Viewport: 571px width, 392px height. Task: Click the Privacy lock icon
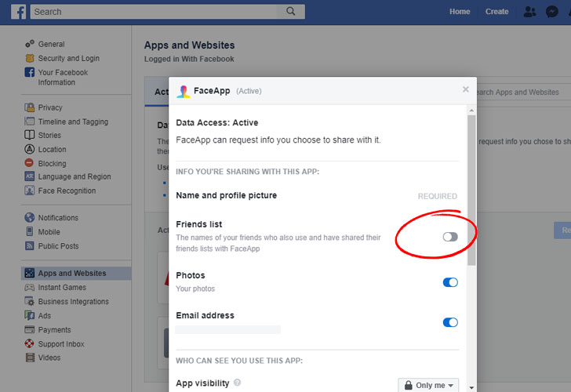pyautogui.click(x=30, y=107)
